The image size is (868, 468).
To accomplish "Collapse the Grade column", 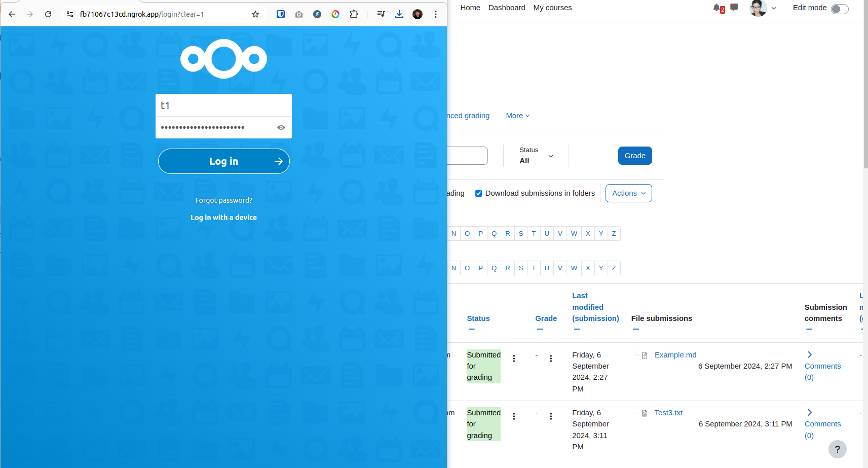I will point(540,330).
